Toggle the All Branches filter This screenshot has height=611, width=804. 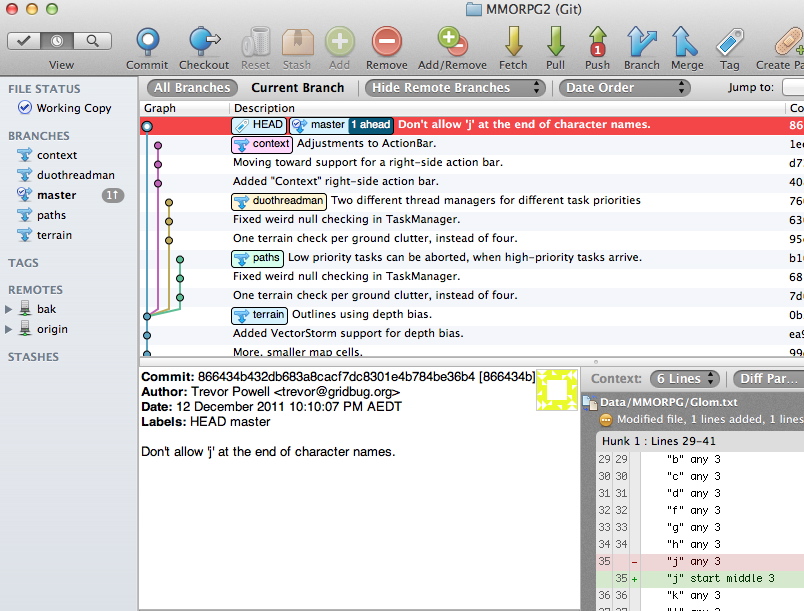[192, 88]
